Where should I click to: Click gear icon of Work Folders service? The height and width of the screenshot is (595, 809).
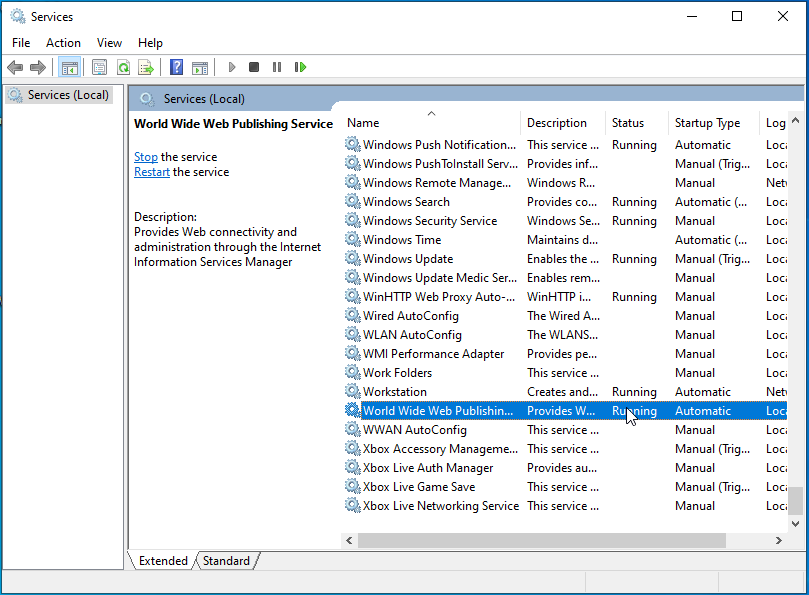[353, 372]
